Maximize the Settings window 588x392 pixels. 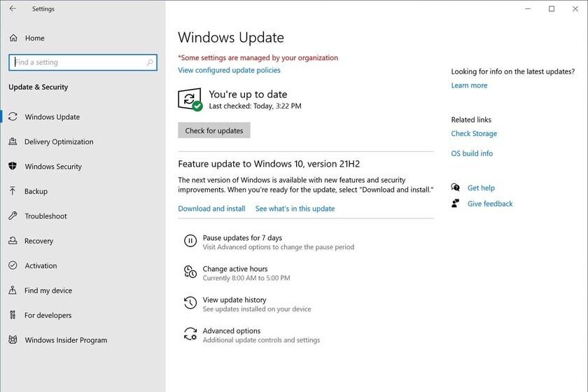pos(552,8)
